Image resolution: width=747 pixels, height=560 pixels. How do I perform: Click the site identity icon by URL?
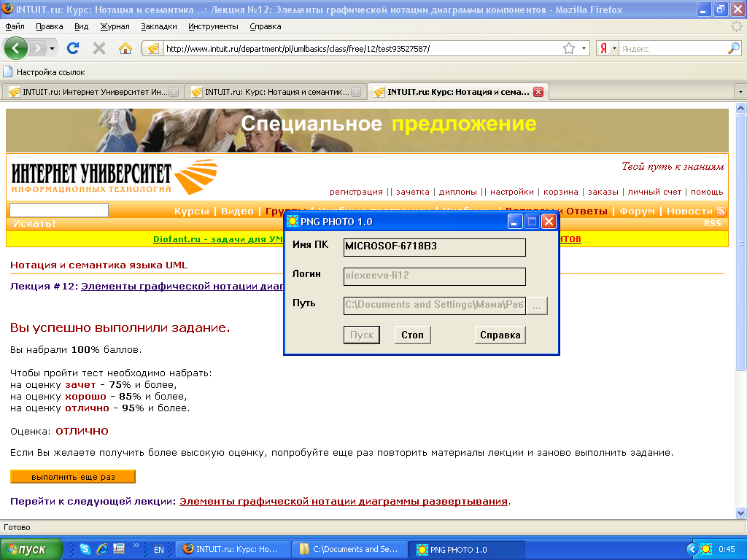153,49
